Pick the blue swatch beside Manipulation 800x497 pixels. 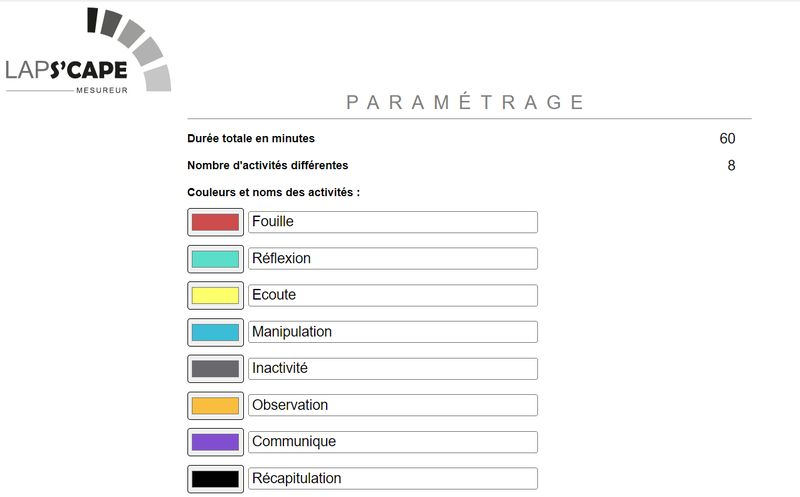coord(215,332)
